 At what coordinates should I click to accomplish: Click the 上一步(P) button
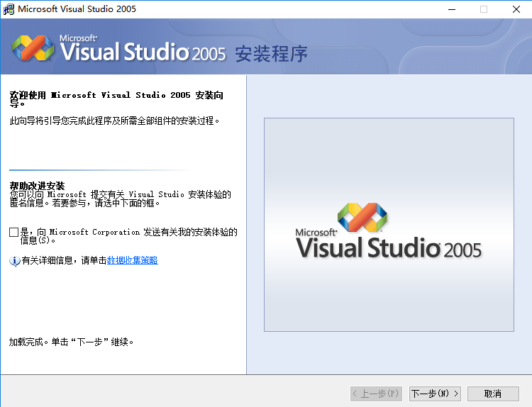[376, 394]
